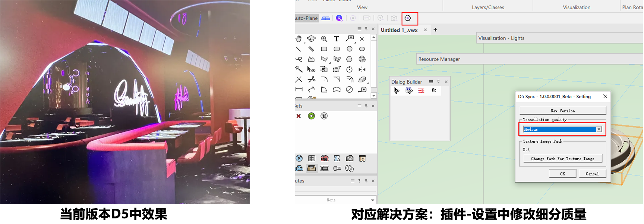Select the Rectangle tool
The width and height of the screenshot is (644, 224).
point(324,49)
